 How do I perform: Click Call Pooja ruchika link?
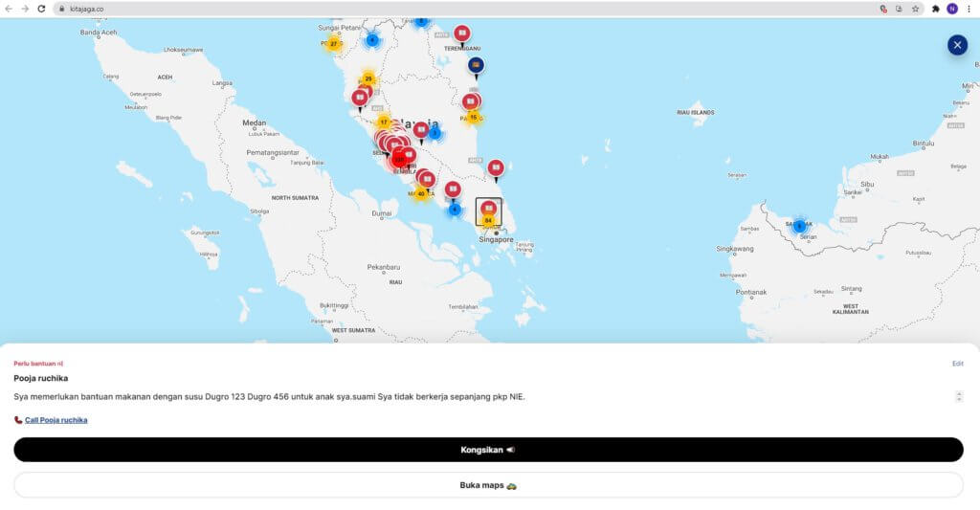tap(56, 420)
